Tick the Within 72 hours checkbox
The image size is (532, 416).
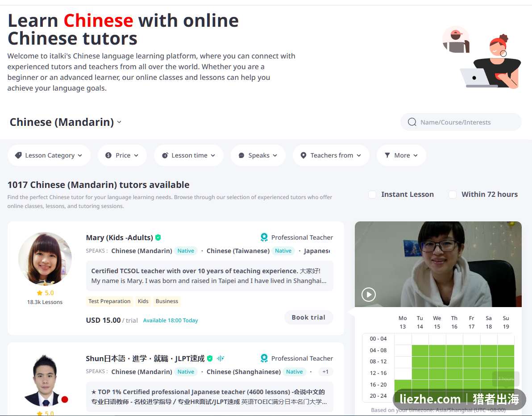point(452,195)
